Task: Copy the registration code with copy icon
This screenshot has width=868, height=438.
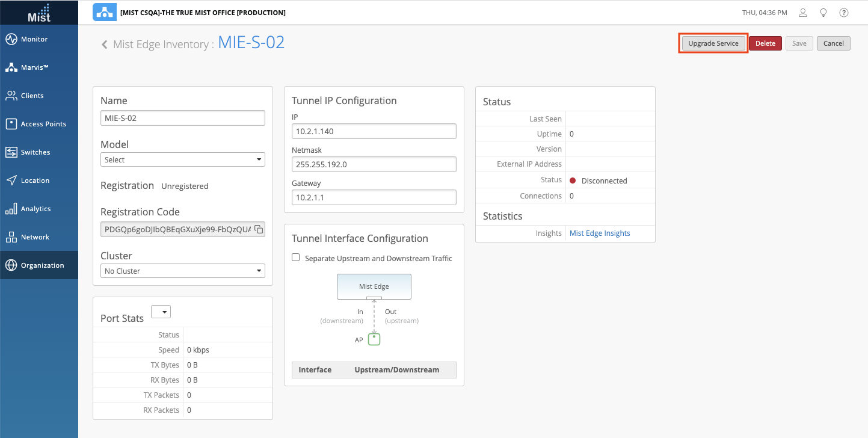Action: click(258, 229)
